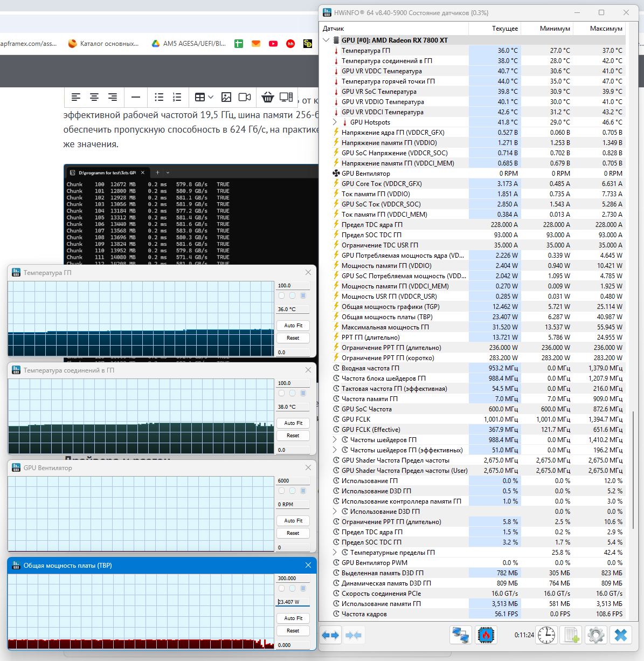Edit the 300.000 max value field
The width and height of the screenshot is (644, 661).
(293, 578)
